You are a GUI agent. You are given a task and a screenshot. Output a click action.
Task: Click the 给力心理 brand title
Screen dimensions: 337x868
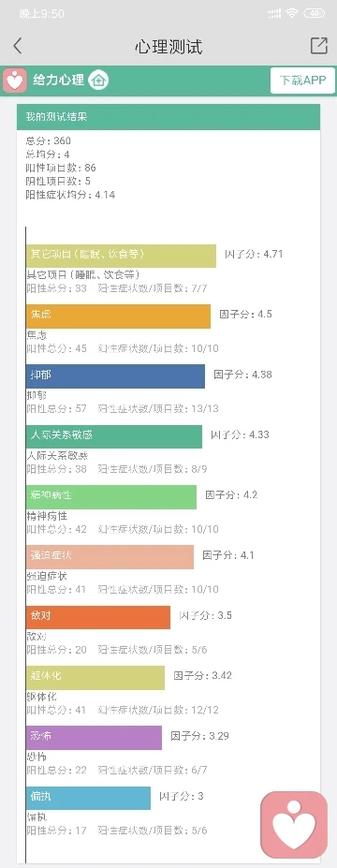click(x=59, y=81)
